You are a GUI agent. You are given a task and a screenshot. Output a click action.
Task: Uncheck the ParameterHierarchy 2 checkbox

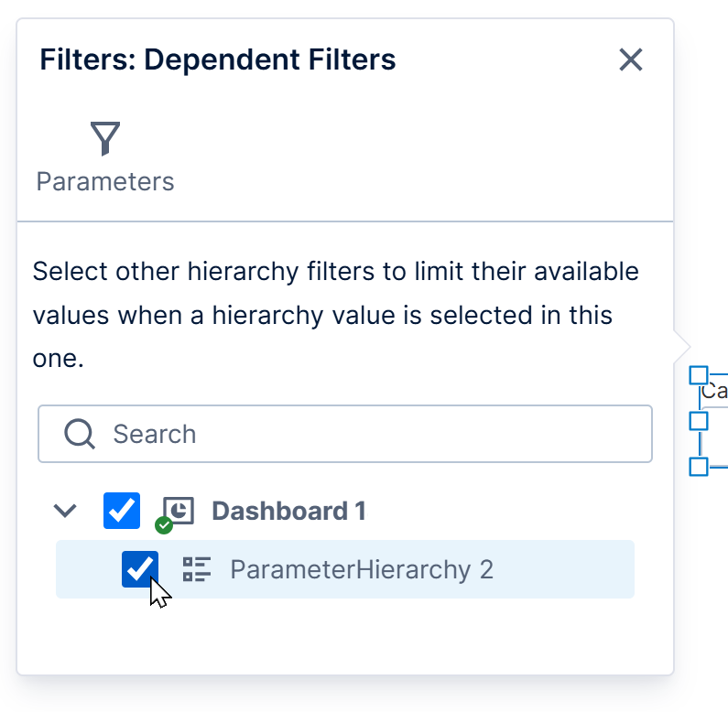click(x=140, y=569)
